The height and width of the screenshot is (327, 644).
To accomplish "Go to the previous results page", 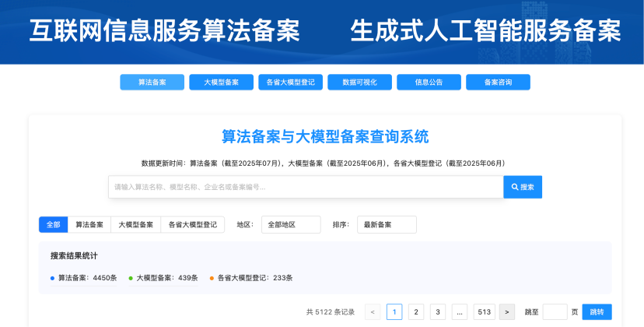I will pos(373,311).
